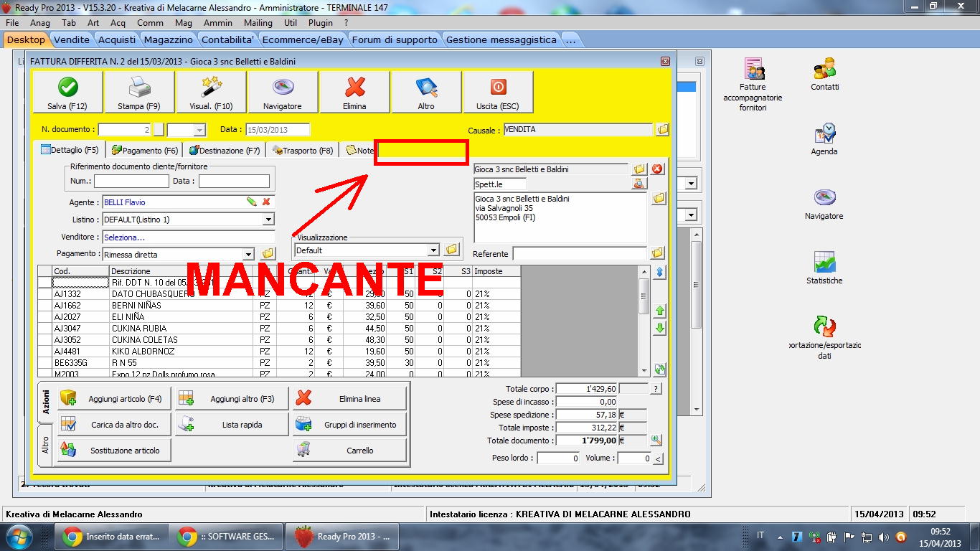This screenshot has height=551, width=980.
Task: Open the Vendite main tab
Action: point(72,39)
